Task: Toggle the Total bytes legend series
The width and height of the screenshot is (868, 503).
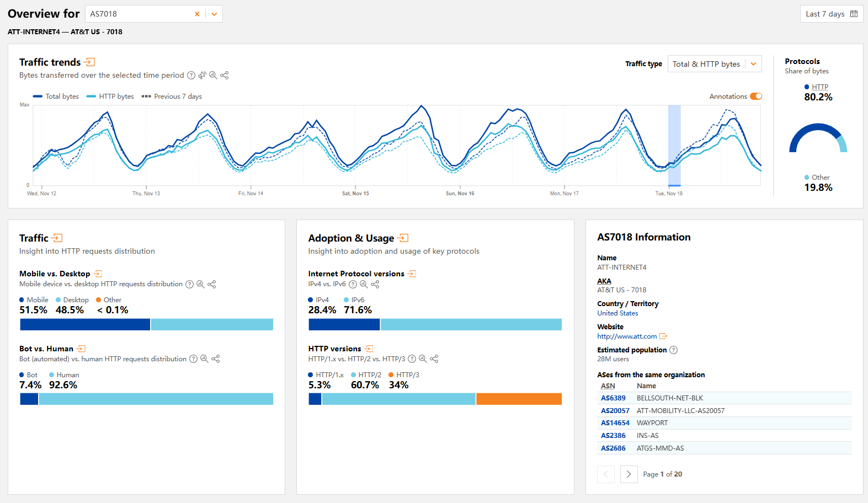Action: (56, 97)
